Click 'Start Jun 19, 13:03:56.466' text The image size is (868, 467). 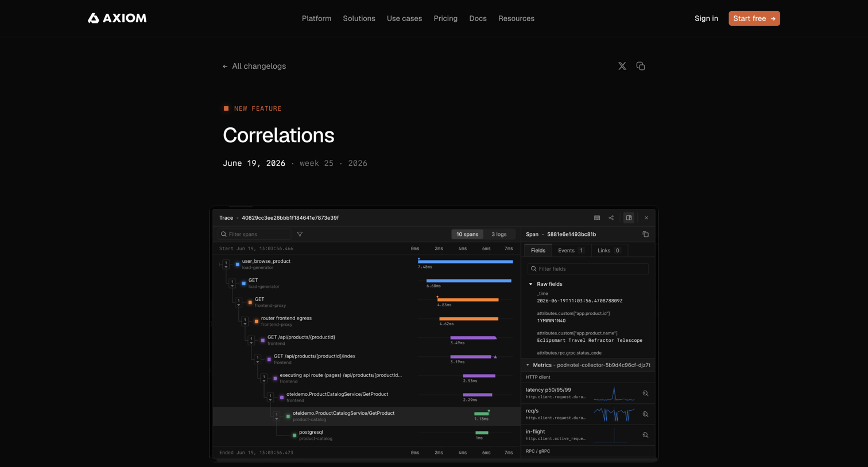[256, 249]
